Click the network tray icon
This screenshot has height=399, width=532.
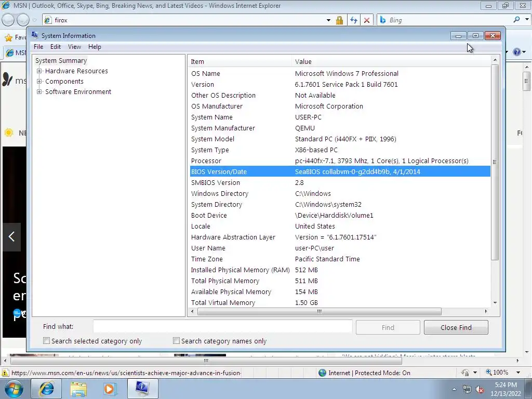click(467, 390)
